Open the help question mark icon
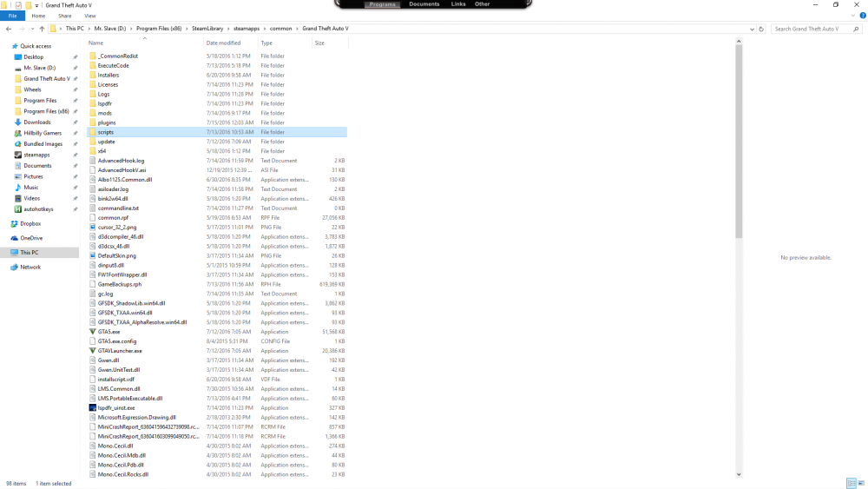 863,16
